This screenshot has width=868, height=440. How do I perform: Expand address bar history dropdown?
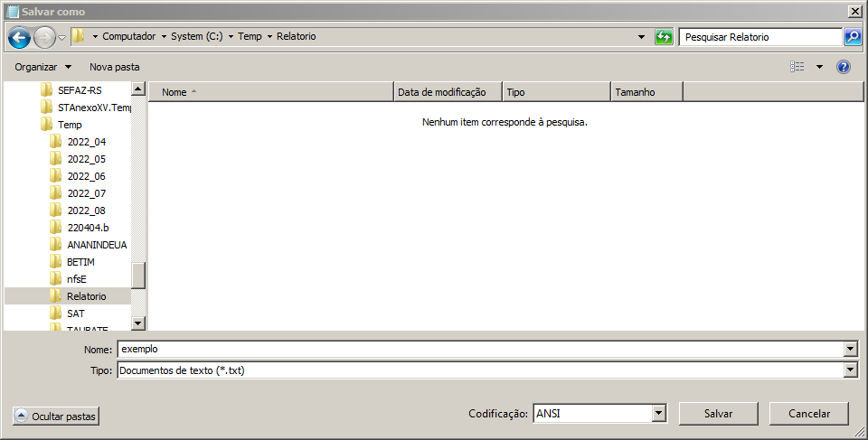(642, 37)
